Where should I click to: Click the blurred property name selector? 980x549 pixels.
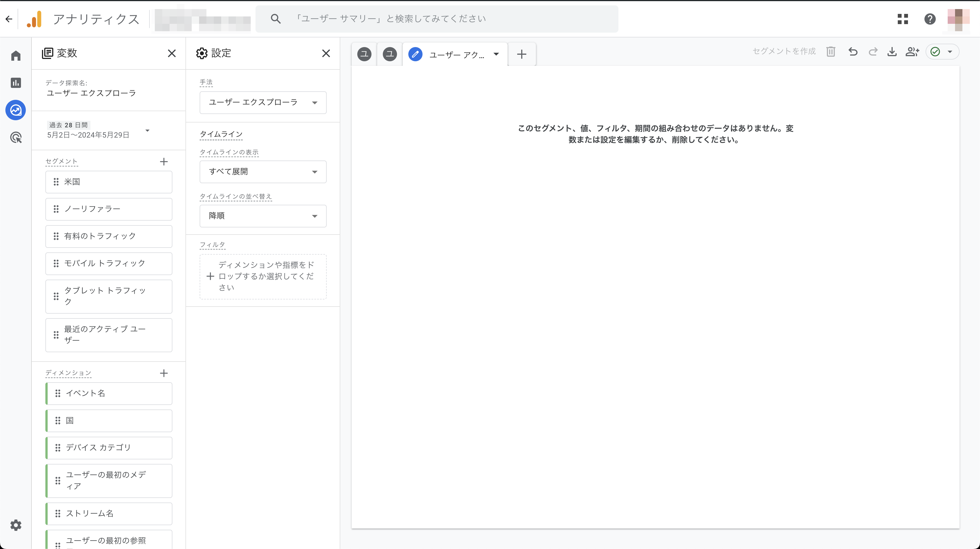click(x=203, y=20)
